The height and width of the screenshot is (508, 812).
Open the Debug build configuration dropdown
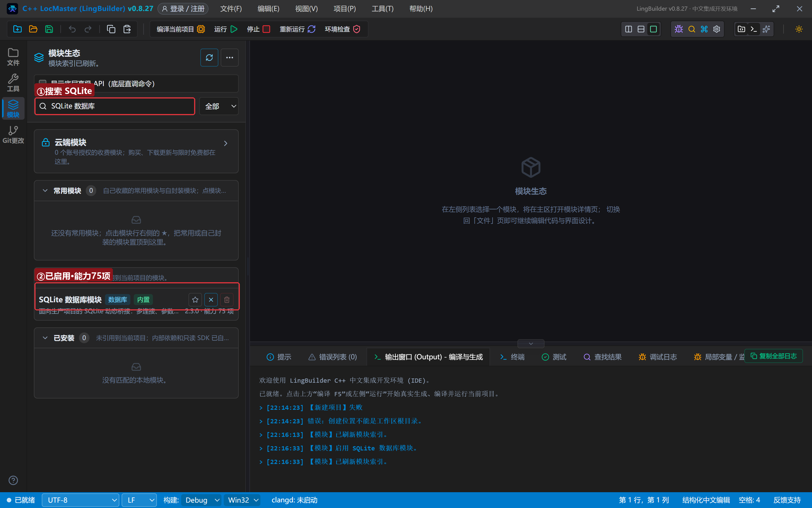201,500
